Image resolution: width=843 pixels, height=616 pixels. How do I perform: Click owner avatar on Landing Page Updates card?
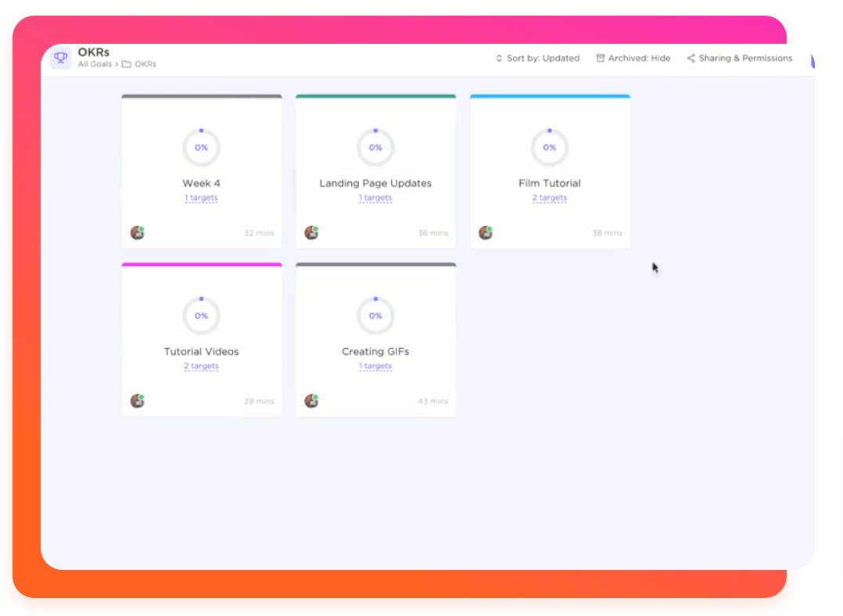point(311,233)
